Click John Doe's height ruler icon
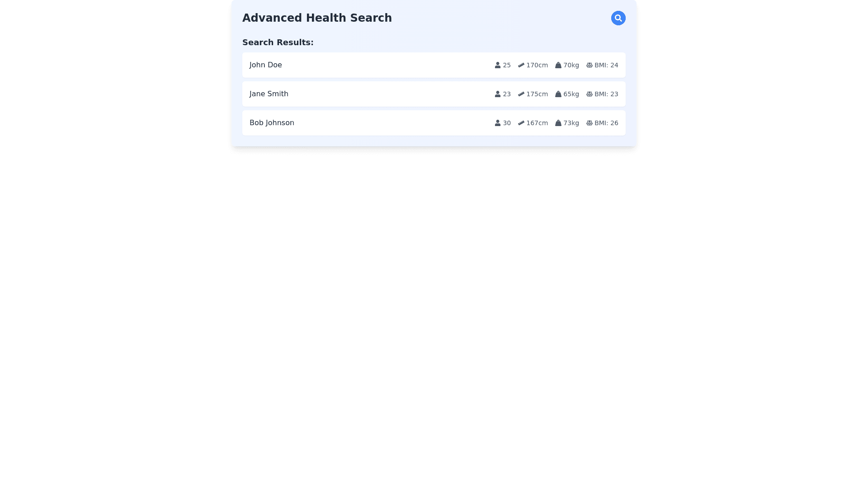Image resolution: width=868 pixels, height=488 pixels. tap(521, 65)
